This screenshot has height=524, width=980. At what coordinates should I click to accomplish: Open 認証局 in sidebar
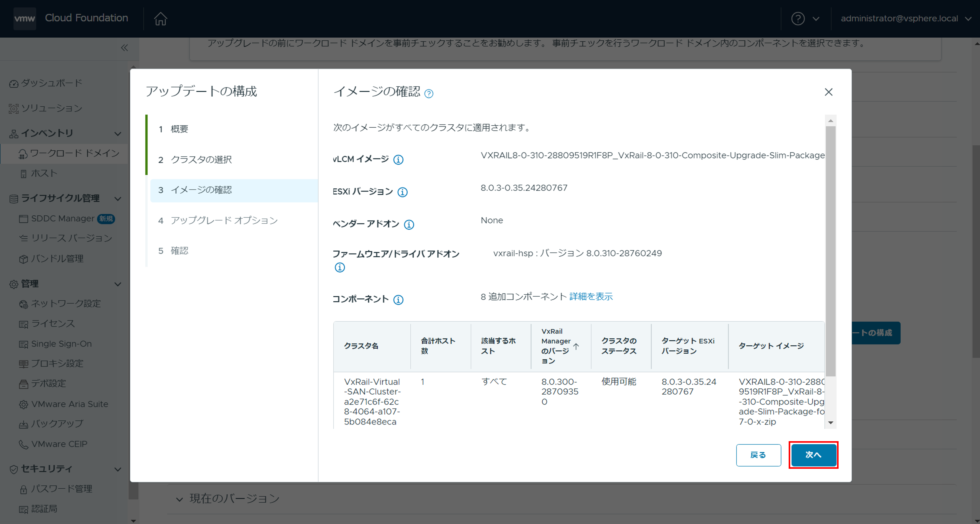point(44,509)
